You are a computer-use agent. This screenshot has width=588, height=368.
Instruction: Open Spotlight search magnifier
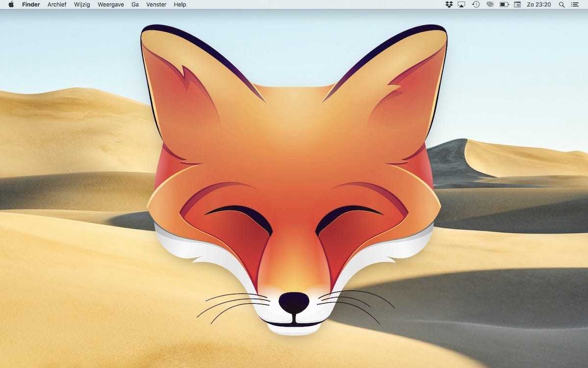[x=562, y=4]
